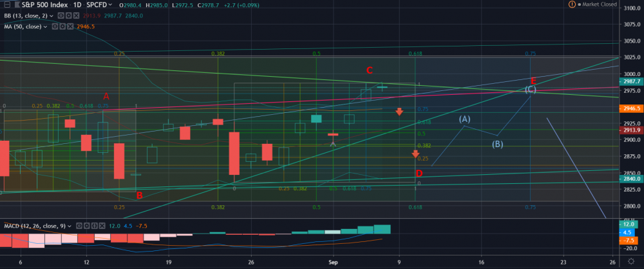
Task: Select the red wave label C
Action: pos(369,70)
